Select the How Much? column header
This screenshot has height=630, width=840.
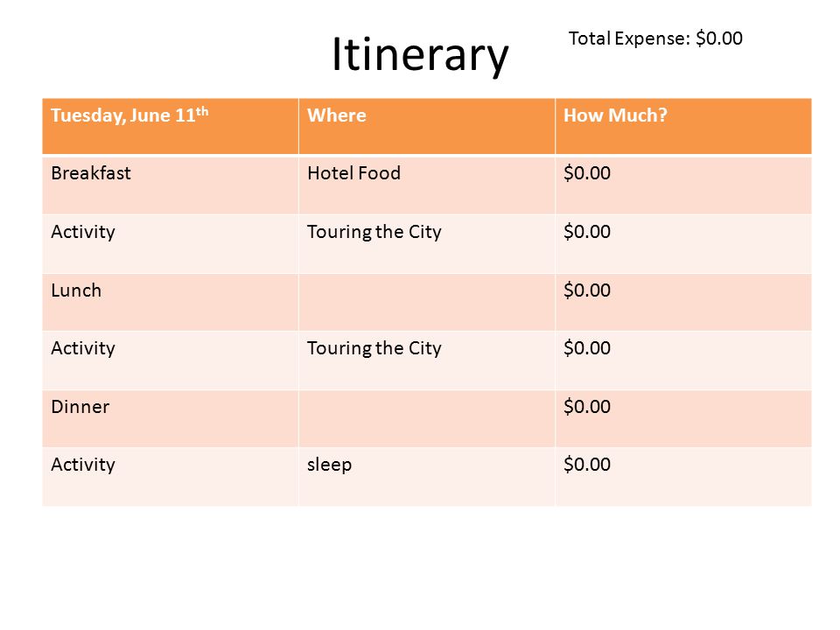click(x=683, y=126)
